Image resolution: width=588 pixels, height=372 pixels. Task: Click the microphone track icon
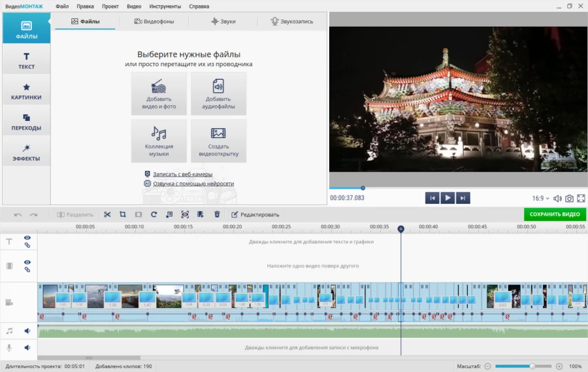pos(9,348)
